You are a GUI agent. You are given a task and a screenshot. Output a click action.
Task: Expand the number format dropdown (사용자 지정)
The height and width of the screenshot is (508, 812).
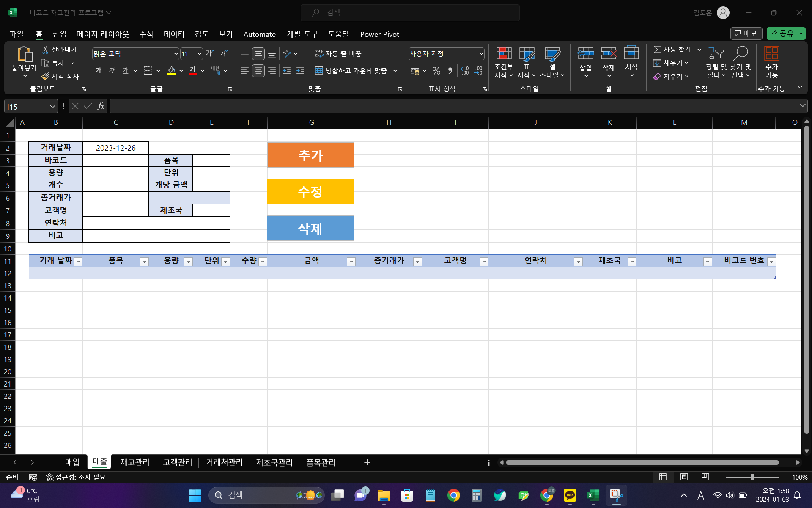click(x=481, y=54)
